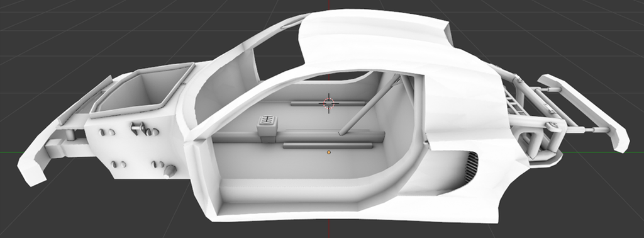Select the side air vent grille
Screen dimensions: 644x238
click(x=472, y=169)
